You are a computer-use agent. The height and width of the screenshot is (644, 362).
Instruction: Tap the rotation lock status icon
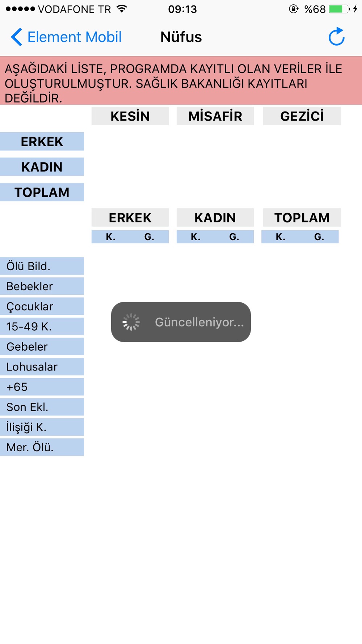[x=294, y=9]
